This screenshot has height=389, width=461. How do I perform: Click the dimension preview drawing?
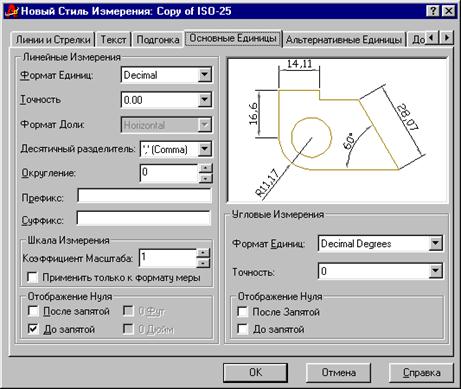coord(337,130)
